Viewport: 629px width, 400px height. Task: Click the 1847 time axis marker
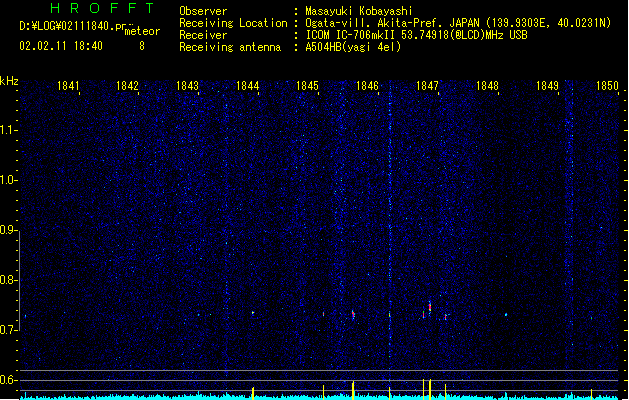[x=428, y=86]
